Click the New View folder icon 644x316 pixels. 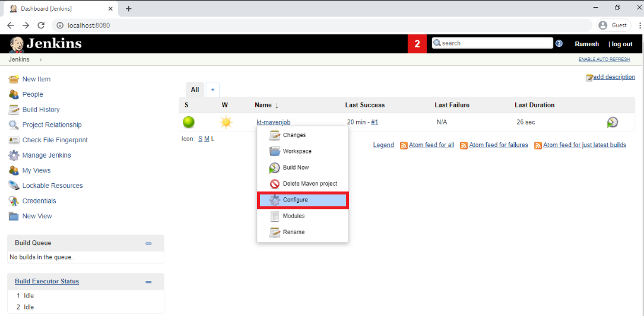[x=14, y=216]
